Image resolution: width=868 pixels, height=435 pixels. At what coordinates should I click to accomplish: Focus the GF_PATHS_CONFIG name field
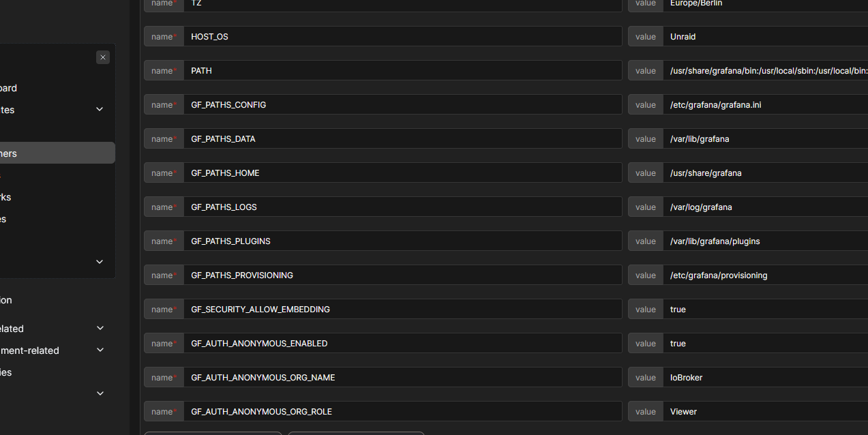[402, 105]
